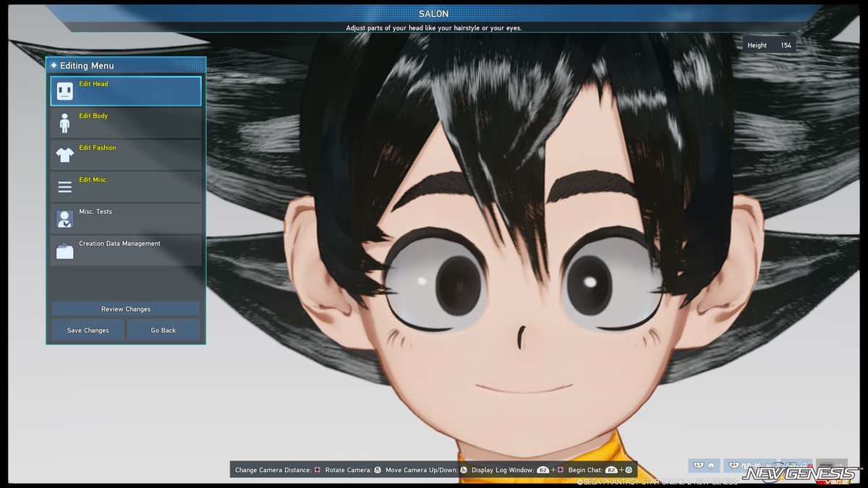Screen dimensions: 868x488
Task: Click the Editing Menu diamond header icon
Action: [x=54, y=65]
